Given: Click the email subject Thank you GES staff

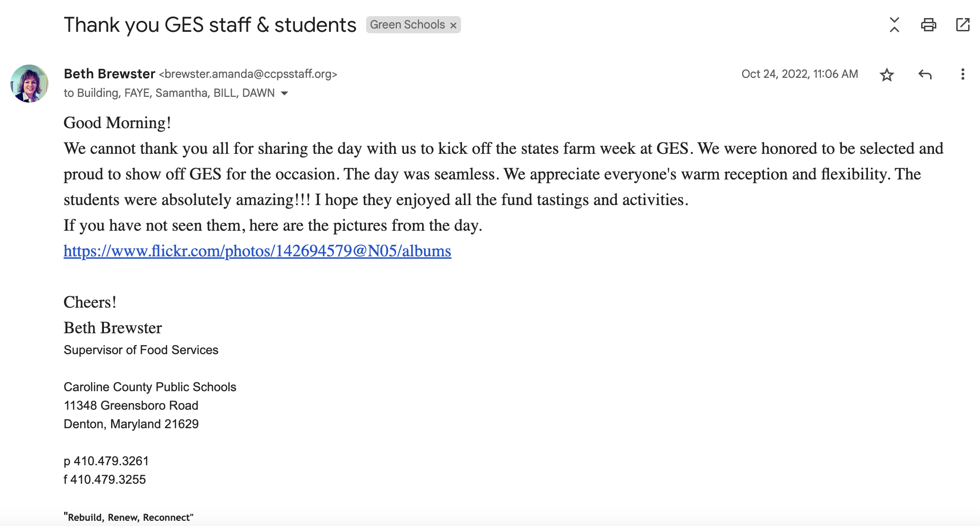Looking at the screenshot, I should pyautogui.click(x=210, y=25).
